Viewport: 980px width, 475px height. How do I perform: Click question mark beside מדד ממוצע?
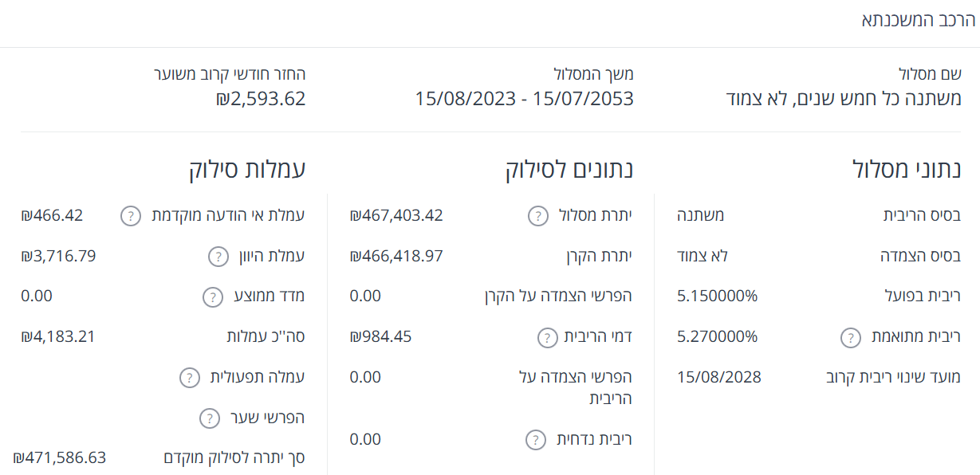213,297
